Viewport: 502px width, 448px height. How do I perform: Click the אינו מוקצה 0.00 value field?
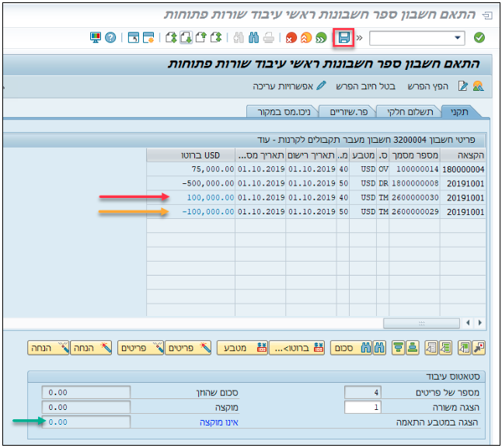pos(86,422)
